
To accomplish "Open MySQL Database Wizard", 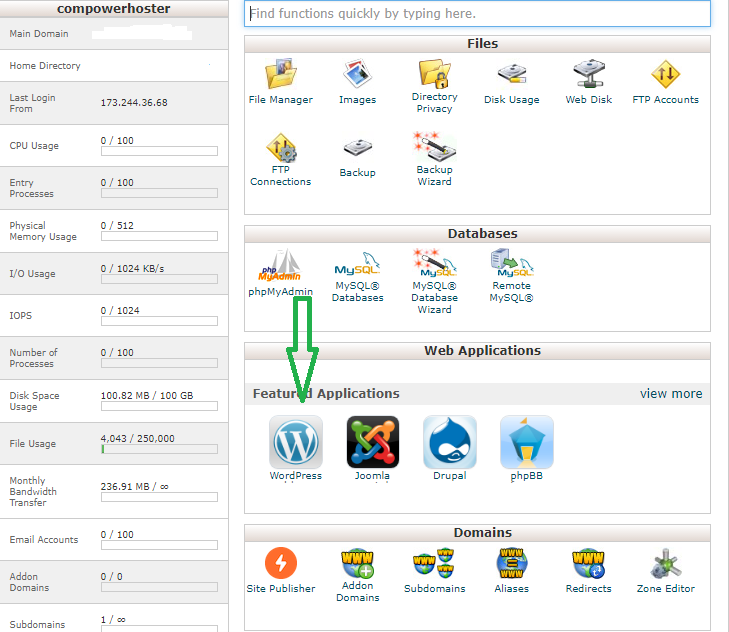I will 434,265.
